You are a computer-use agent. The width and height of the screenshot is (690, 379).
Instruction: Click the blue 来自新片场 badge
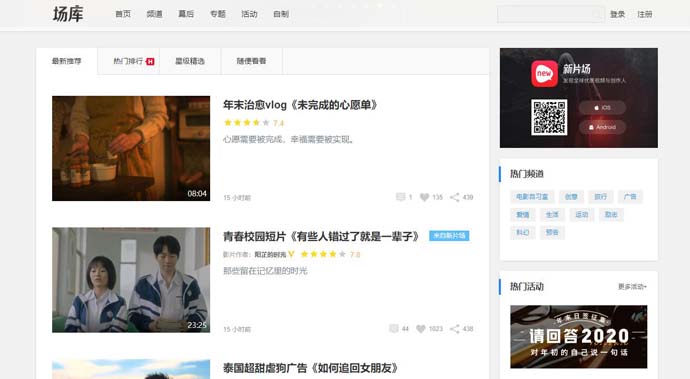(449, 236)
